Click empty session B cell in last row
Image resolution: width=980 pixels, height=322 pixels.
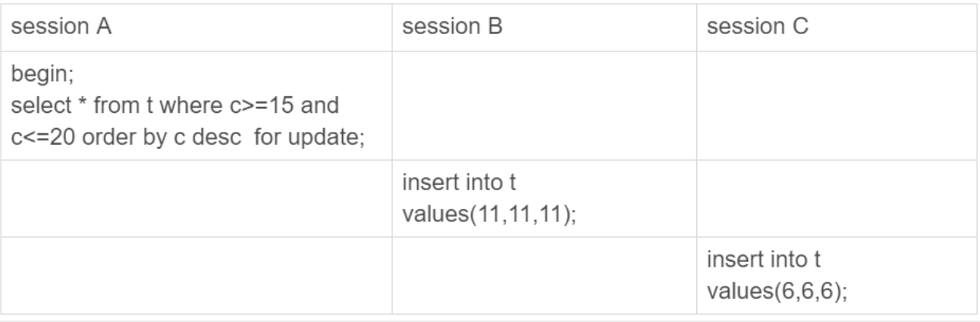[544, 275]
